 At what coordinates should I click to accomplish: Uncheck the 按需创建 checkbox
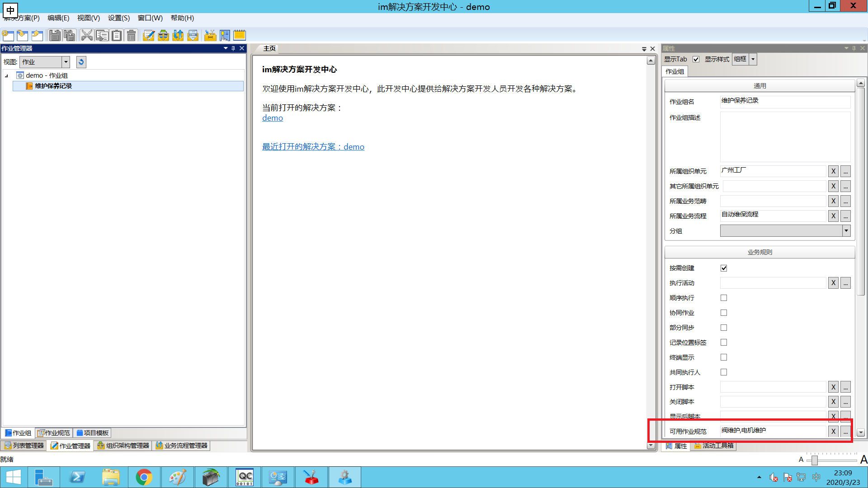click(724, 268)
